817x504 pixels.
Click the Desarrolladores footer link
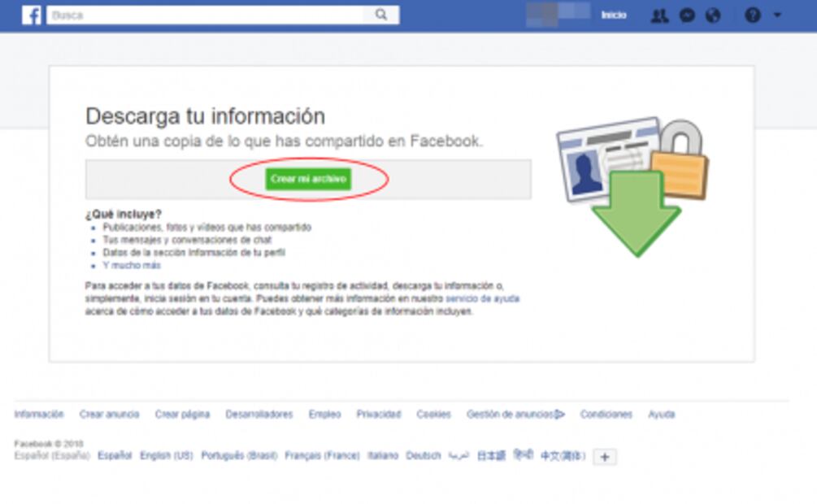pos(259,415)
